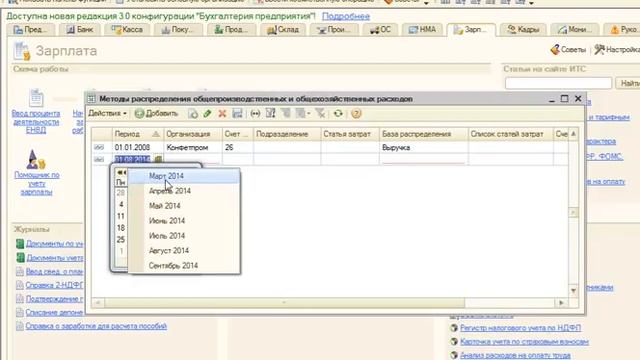Image resolution: width=640 pixels, height=360 pixels.
Task: Click the period interval (↔) toolbar icon
Action: [x=256, y=113]
